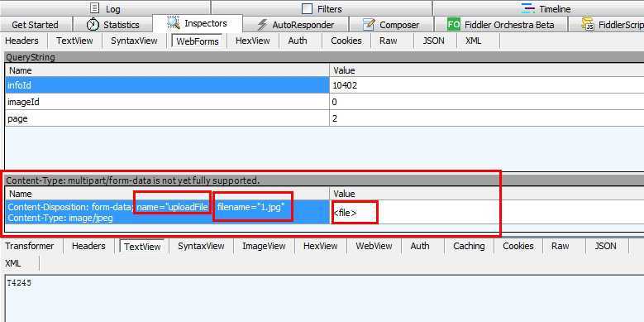The image size is (644, 322).
Task: Select the request Raw tab
Action: click(388, 41)
